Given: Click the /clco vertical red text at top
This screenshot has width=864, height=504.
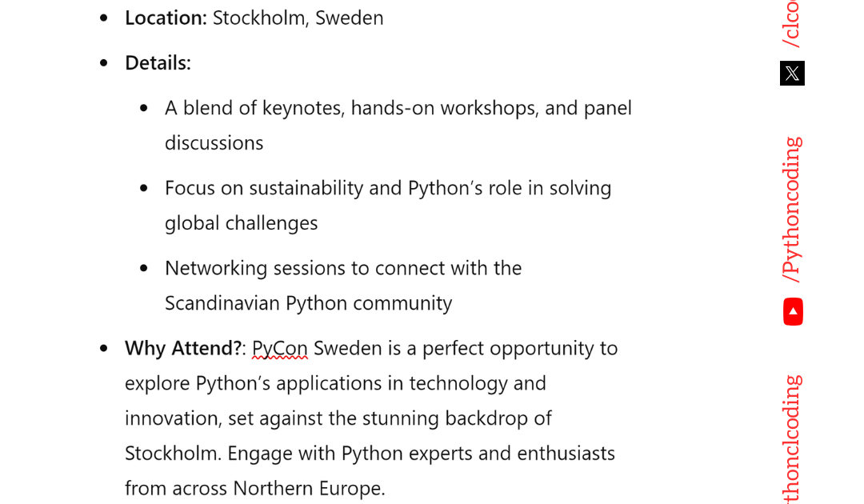Looking at the screenshot, I should [792, 24].
